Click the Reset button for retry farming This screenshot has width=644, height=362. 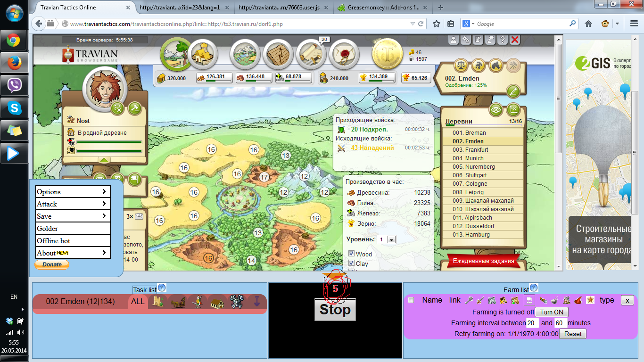(x=573, y=334)
